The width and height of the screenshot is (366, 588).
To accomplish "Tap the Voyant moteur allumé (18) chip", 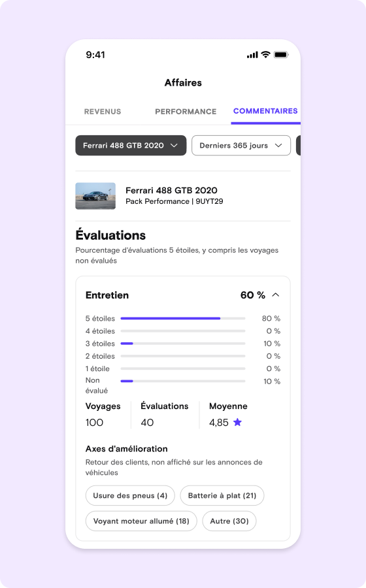I will tap(141, 521).
